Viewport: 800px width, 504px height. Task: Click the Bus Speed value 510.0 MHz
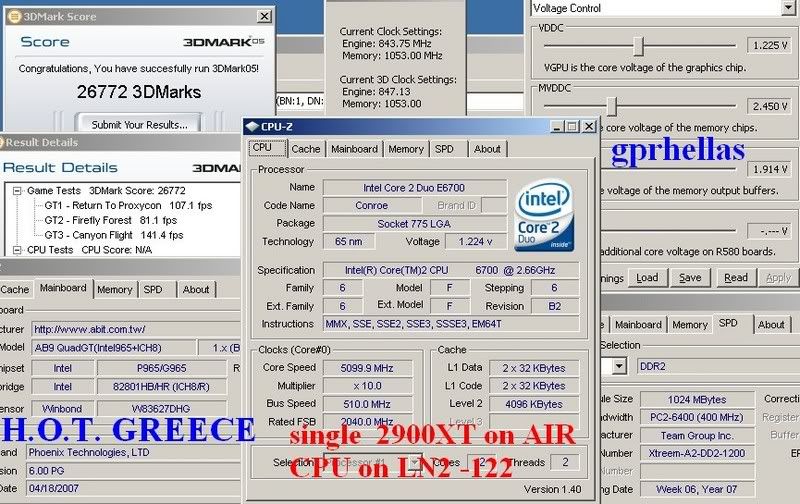[x=367, y=404]
